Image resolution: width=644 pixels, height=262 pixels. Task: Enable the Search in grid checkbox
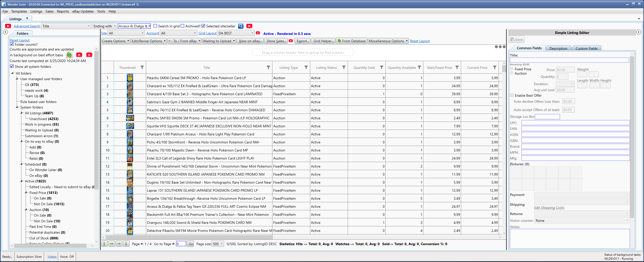(x=155, y=26)
